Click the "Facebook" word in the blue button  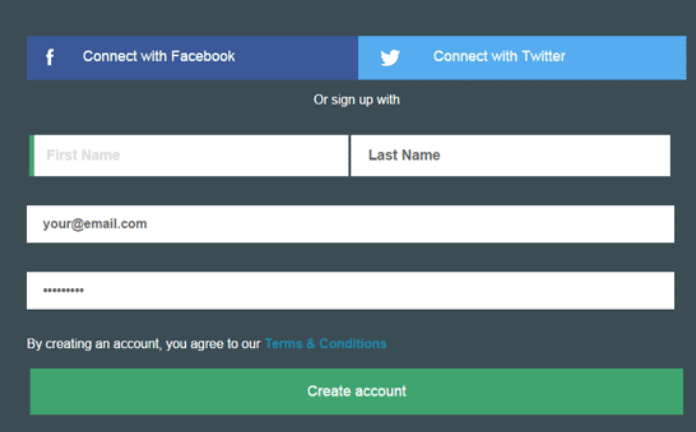pyautogui.click(x=203, y=56)
